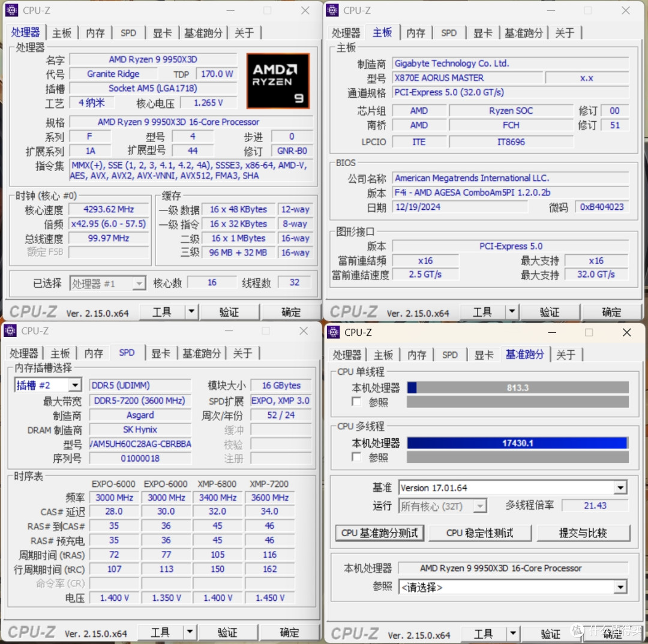
Task: Click the CPU 稳定性测试 button
Action: click(480, 532)
